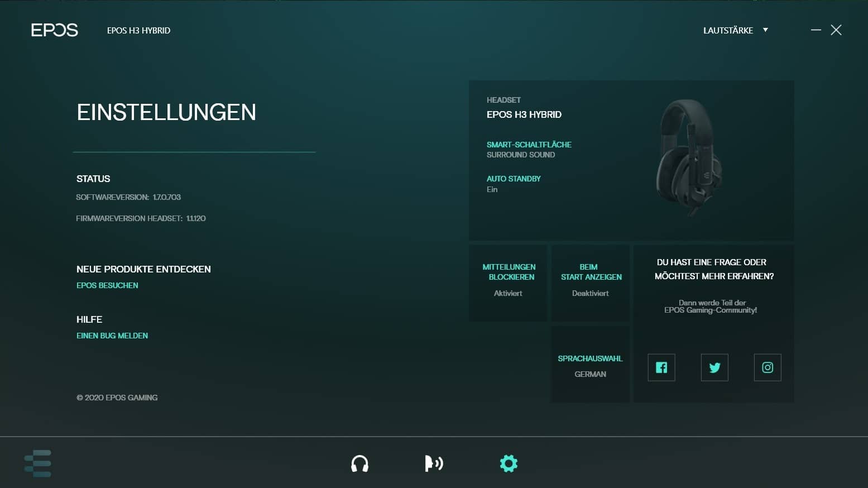
Task: Expand the Lautstärke dropdown
Action: pos(735,30)
